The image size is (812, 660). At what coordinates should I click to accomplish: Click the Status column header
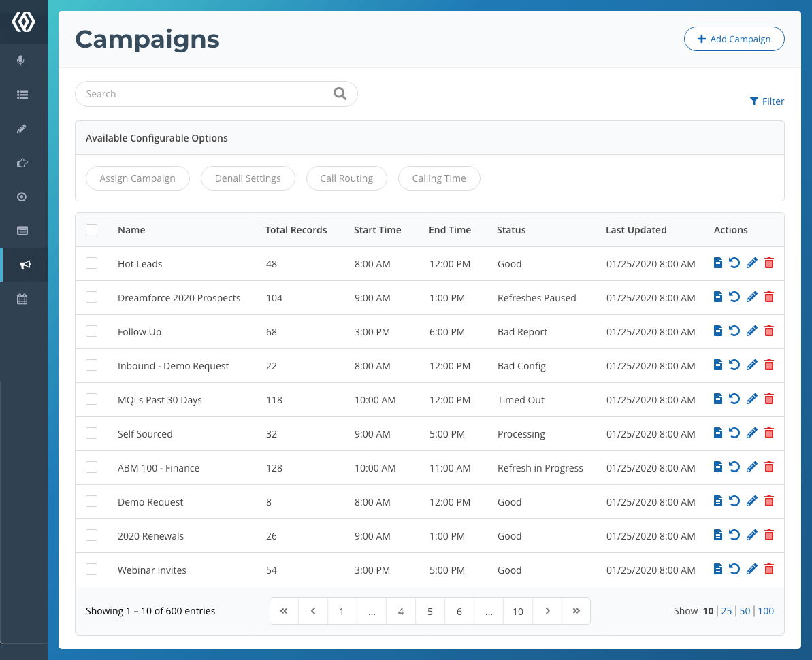[511, 230]
